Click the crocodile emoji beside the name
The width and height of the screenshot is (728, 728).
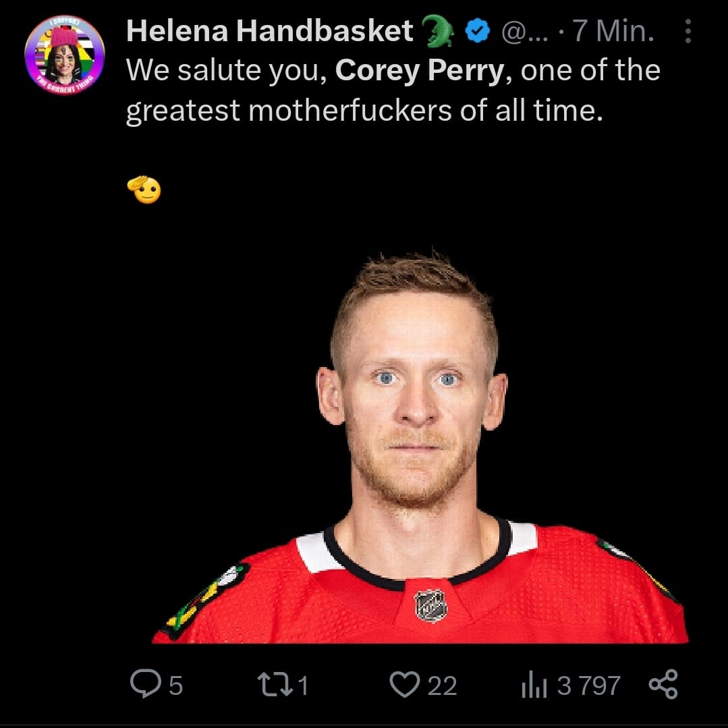[x=438, y=32]
